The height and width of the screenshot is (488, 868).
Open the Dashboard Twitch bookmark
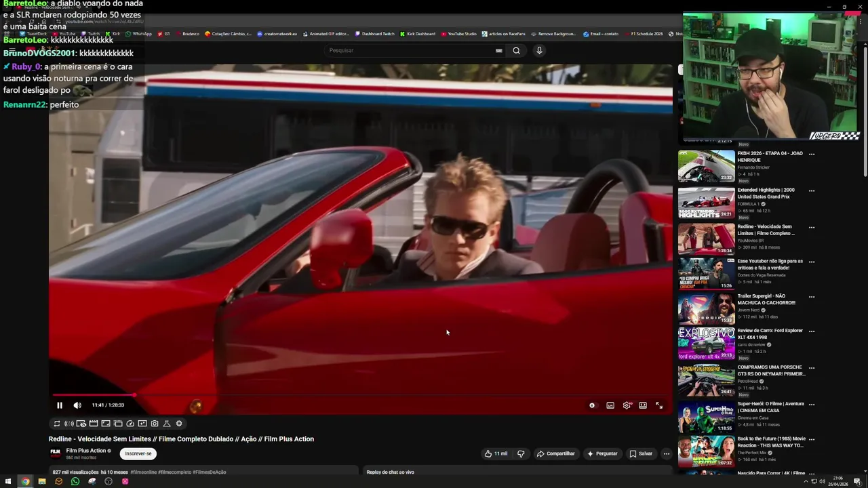[x=374, y=34]
